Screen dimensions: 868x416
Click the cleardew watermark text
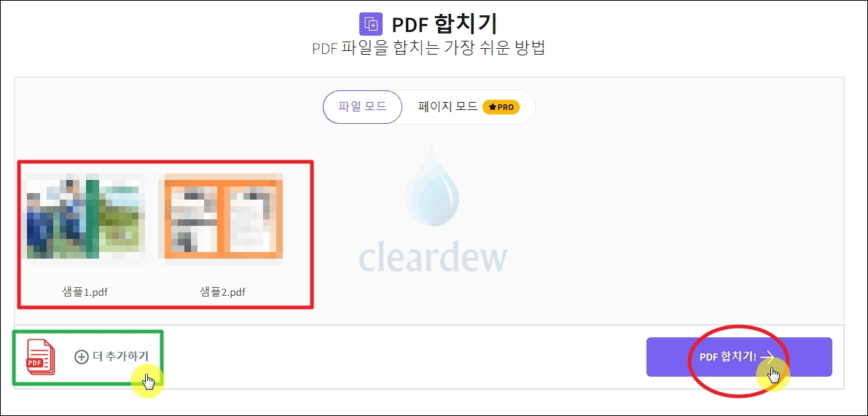coord(432,256)
